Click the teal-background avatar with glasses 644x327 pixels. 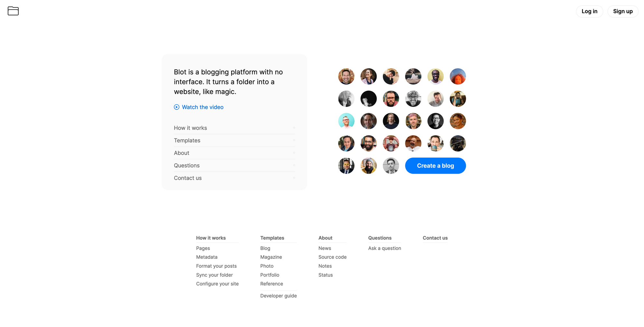[x=346, y=121]
